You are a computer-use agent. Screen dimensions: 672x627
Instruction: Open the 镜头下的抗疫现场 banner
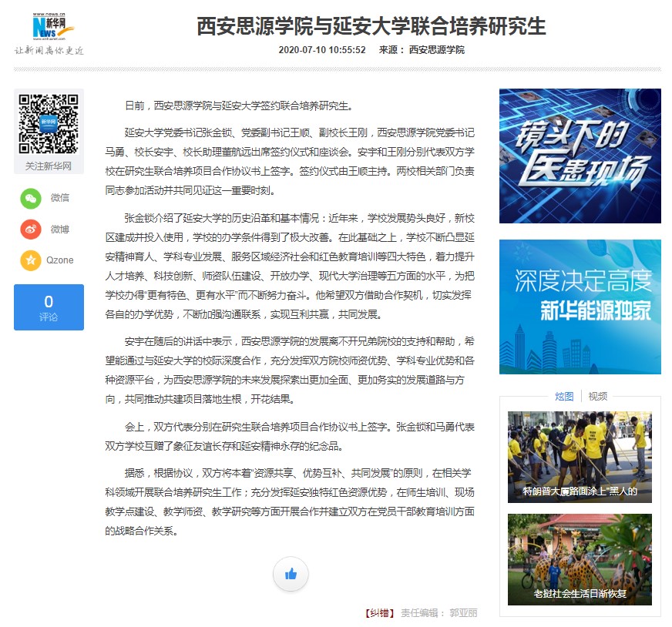[580, 156]
